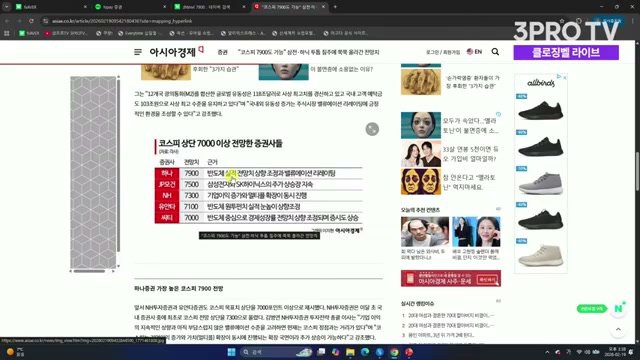Open the Edge browser icon in taskbar
This screenshot has height=360, width=640.
[365, 352]
